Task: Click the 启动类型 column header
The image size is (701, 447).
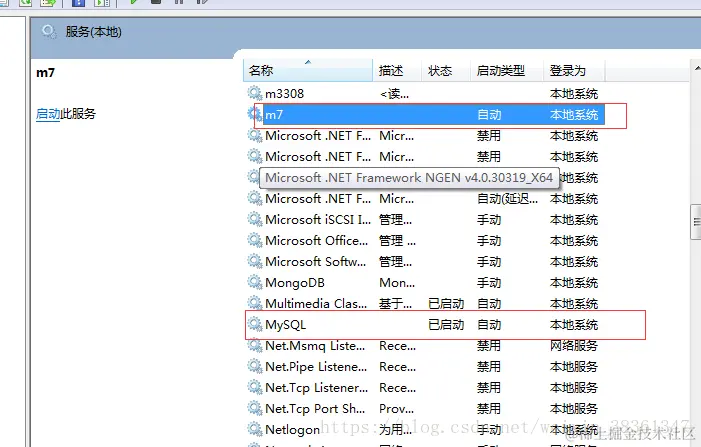Action: 507,71
